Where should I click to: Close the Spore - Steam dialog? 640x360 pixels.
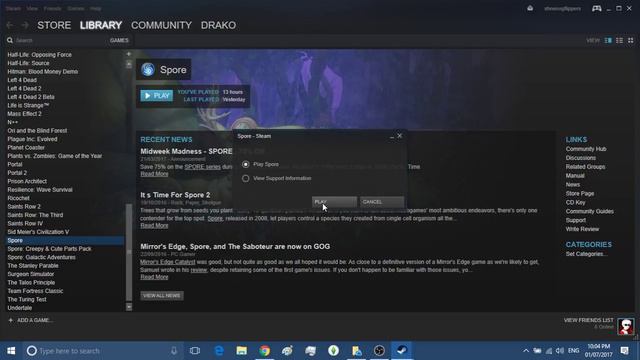[400, 136]
